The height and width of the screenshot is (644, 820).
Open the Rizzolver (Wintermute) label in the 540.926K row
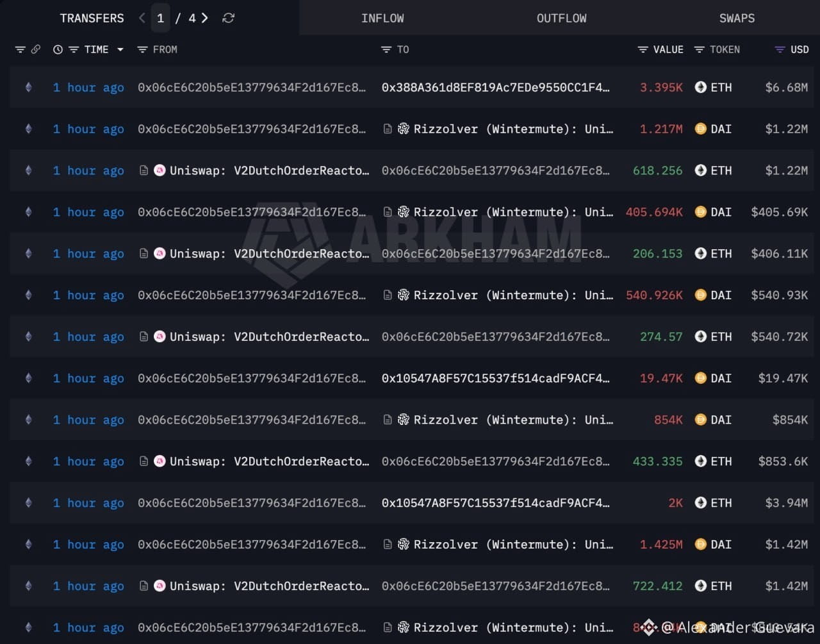coord(513,295)
